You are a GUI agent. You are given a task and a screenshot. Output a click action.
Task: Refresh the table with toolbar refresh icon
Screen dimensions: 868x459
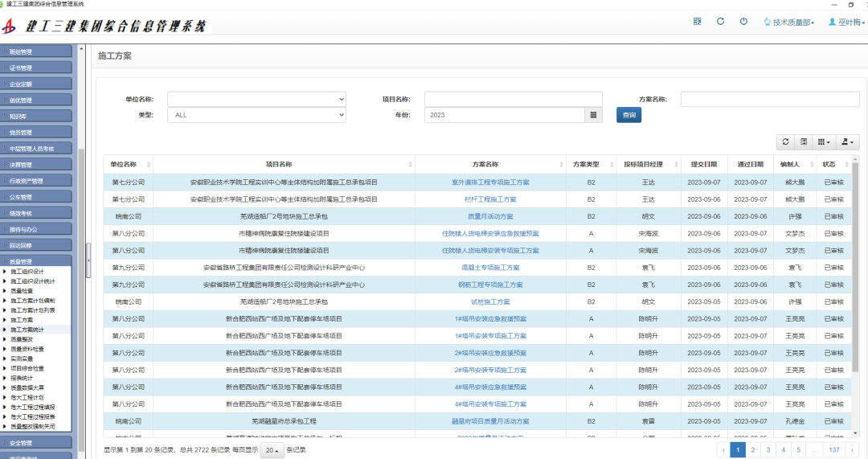click(785, 141)
